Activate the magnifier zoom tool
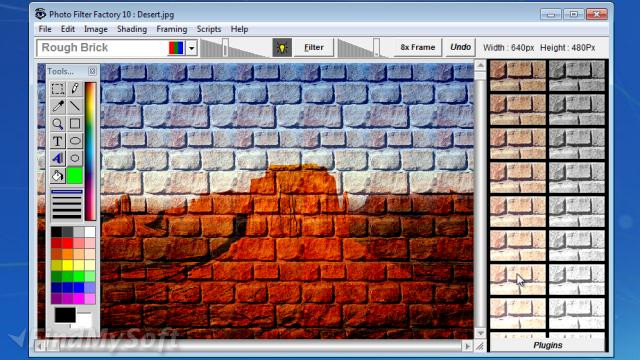This screenshot has width=640, height=360. 58,123
